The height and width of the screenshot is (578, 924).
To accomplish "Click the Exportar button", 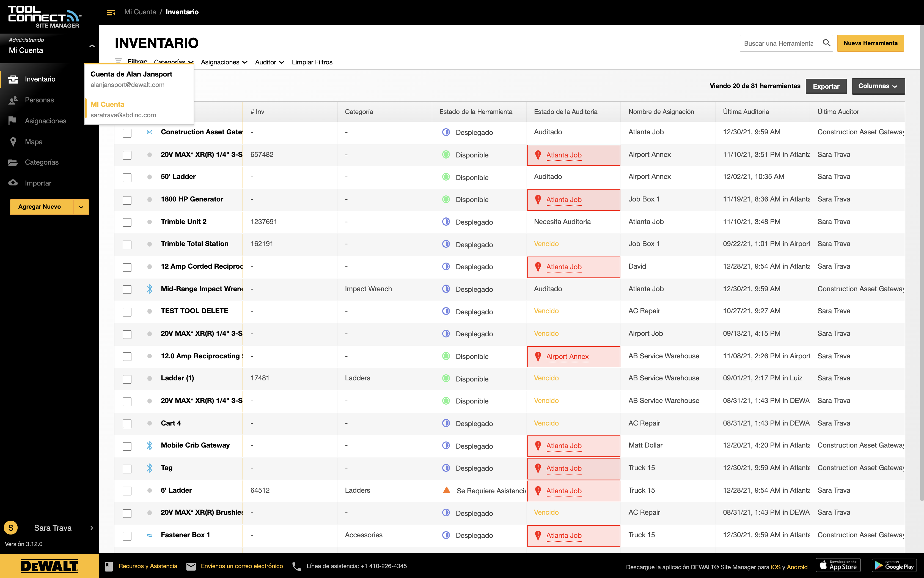I will click(x=826, y=86).
